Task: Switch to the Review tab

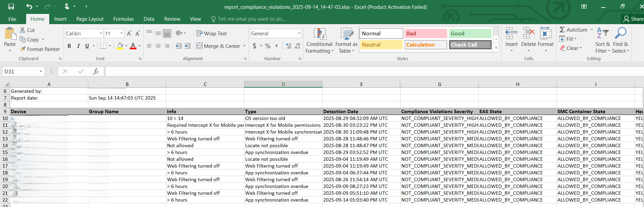Action: click(x=172, y=19)
